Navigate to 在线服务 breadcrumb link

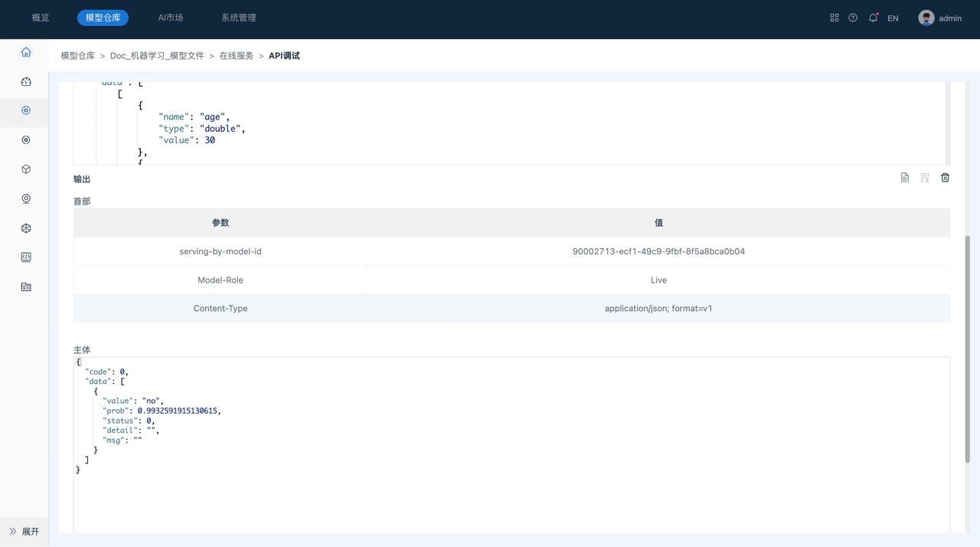[x=236, y=56]
